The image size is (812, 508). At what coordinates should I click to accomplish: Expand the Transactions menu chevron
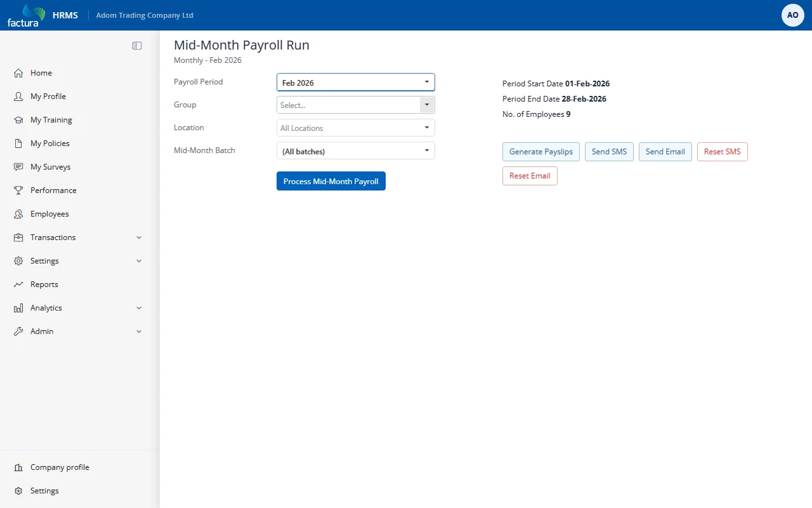click(139, 237)
